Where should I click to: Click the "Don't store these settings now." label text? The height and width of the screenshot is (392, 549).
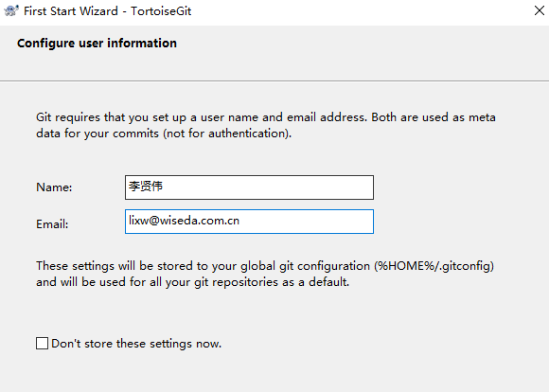tap(136, 344)
